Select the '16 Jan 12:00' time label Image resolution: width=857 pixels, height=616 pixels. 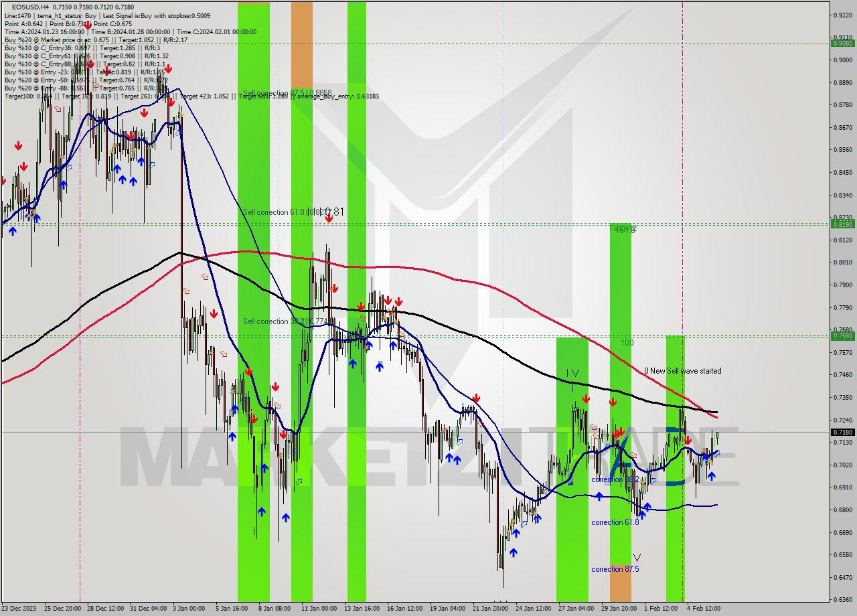[404, 609]
